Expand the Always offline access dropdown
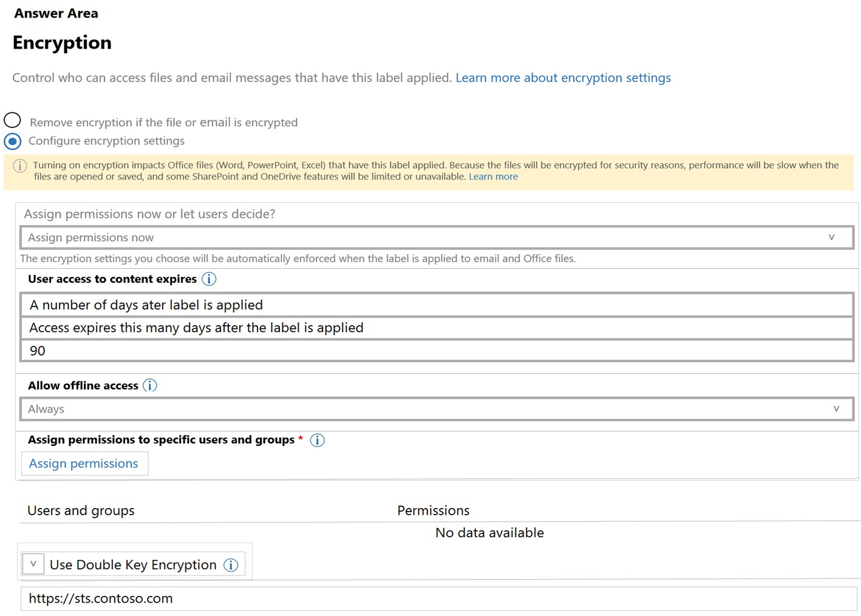 tap(436, 409)
